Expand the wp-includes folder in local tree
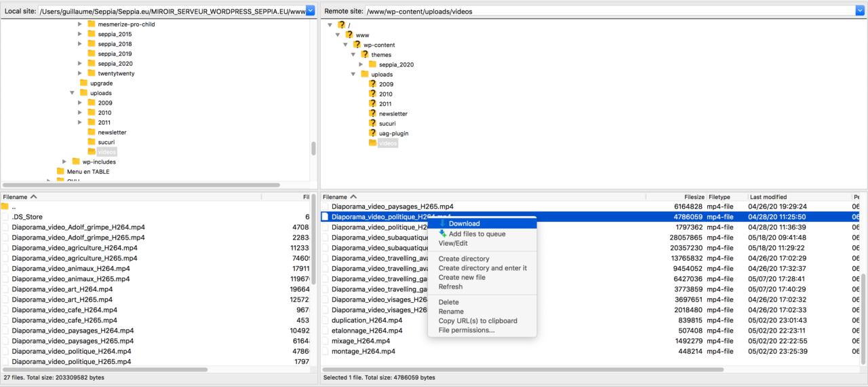868x387 pixels. pos(65,162)
